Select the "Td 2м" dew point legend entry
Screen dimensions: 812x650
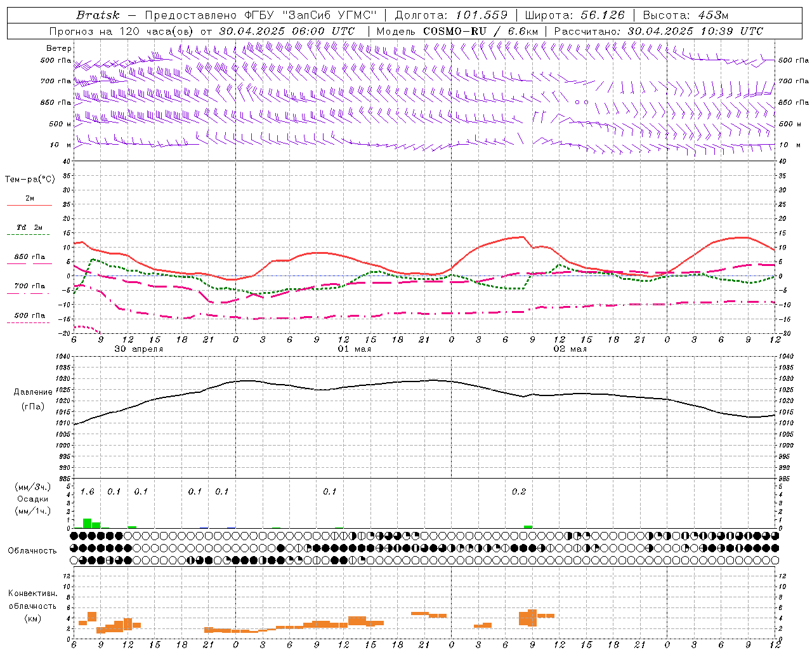30,227
